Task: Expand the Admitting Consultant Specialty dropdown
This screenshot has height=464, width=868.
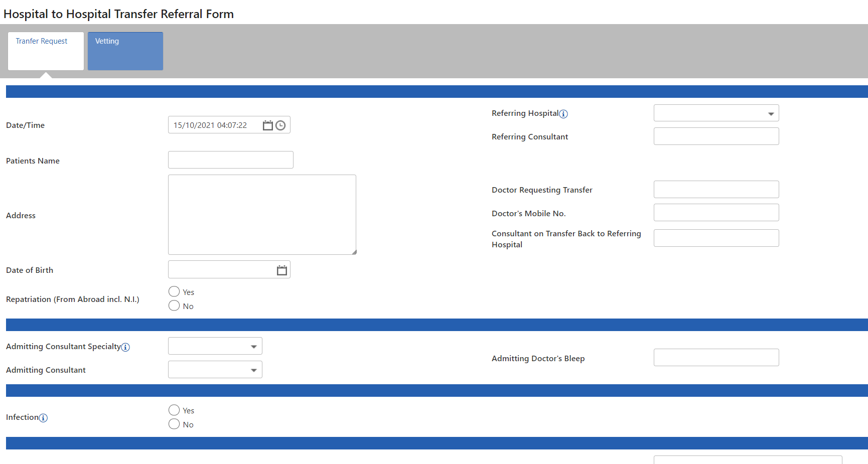Action: click(254, 346)
